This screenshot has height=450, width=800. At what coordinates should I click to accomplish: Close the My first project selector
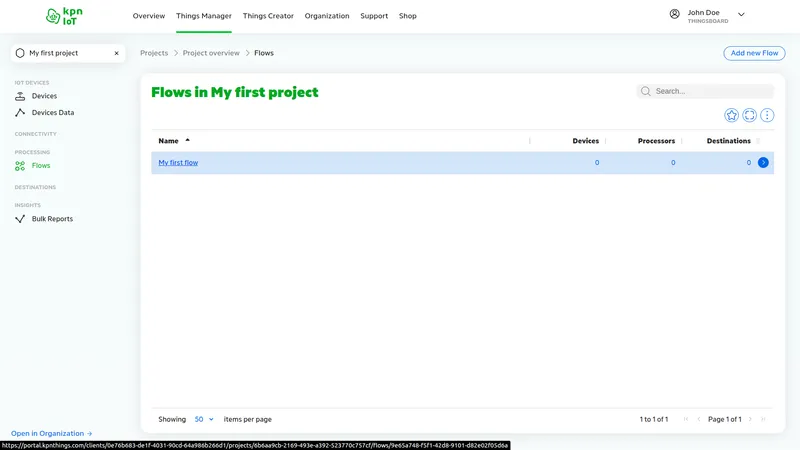coord(116,53)
